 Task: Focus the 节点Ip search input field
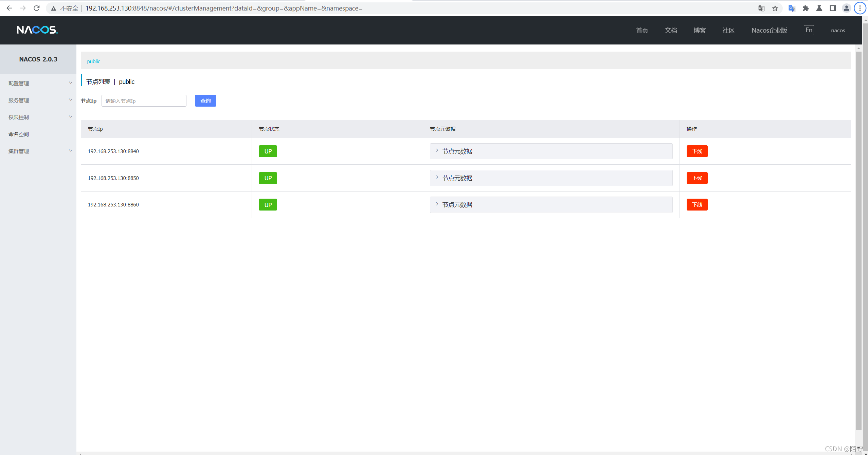tap(144, 101)
